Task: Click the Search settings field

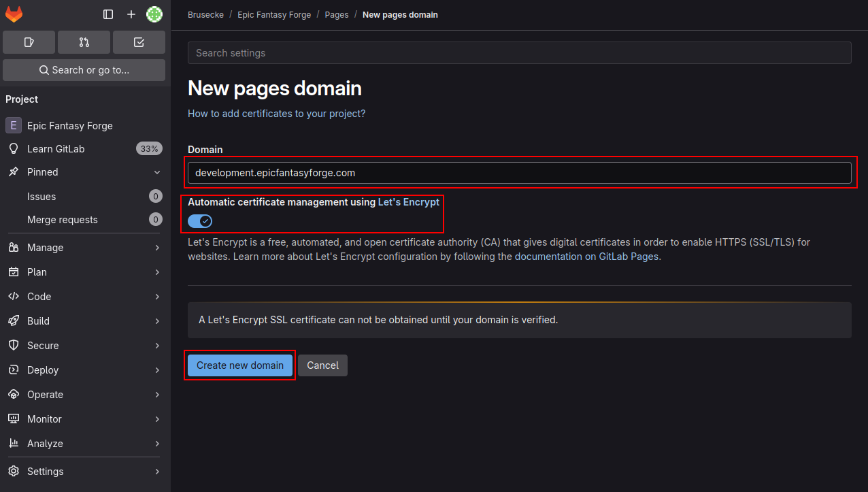Action: point(520,53)
